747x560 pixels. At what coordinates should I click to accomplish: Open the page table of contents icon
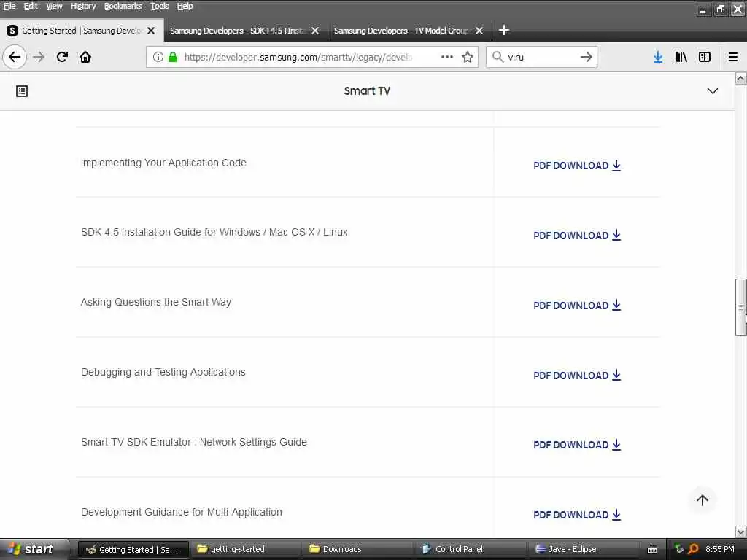coord(22,91)
